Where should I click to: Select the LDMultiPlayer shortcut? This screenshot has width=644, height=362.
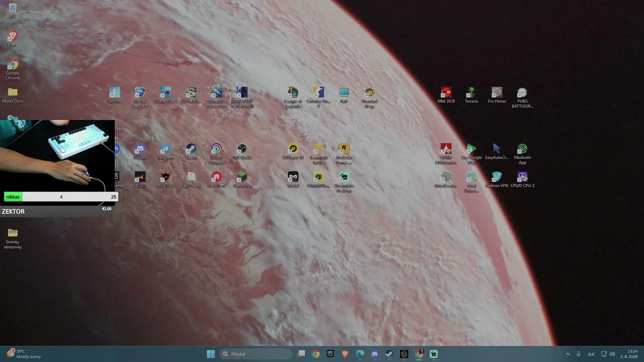(x=318, y=179)
